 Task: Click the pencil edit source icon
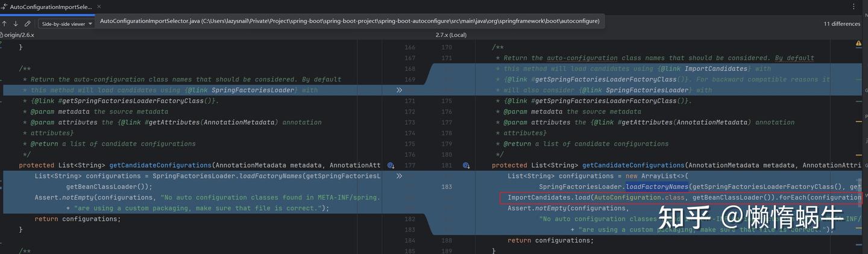coord(28,24)
